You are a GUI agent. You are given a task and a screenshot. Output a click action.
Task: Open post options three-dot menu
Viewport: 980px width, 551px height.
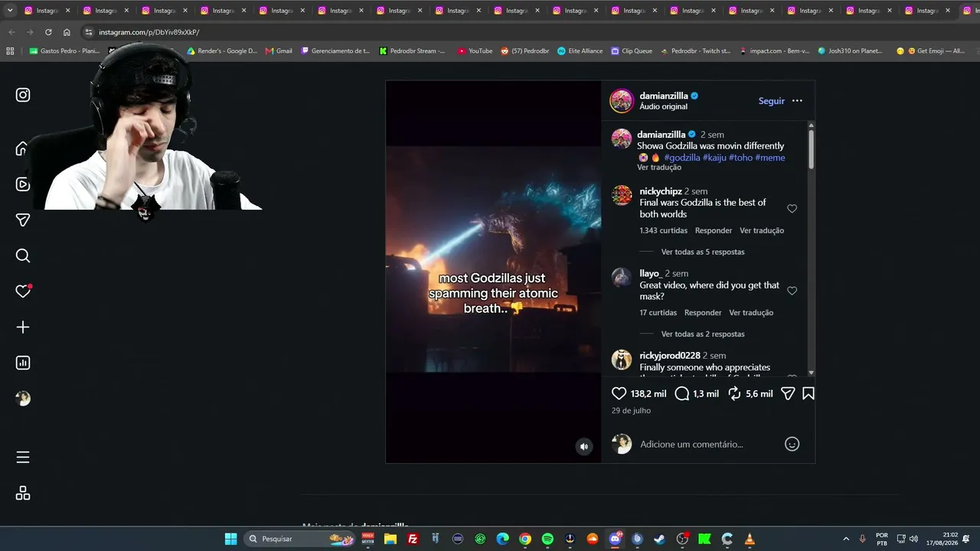coord(797,101)
